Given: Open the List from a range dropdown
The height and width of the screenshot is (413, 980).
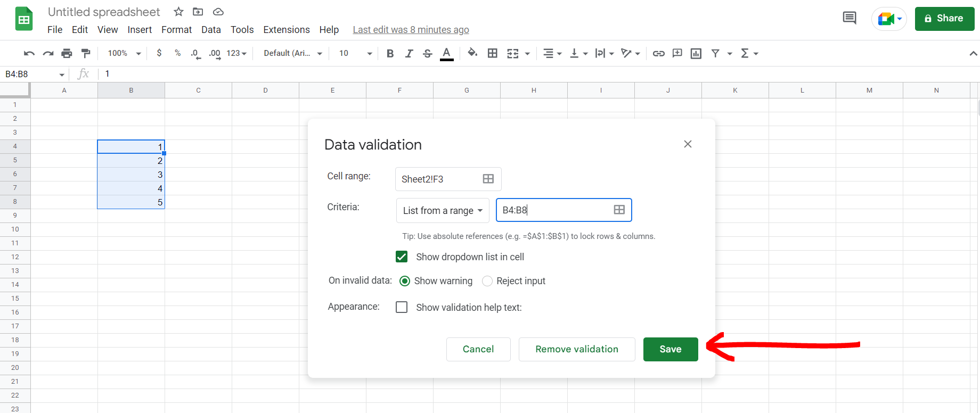Looking at the screenshot, I should [x=442, y=211].
